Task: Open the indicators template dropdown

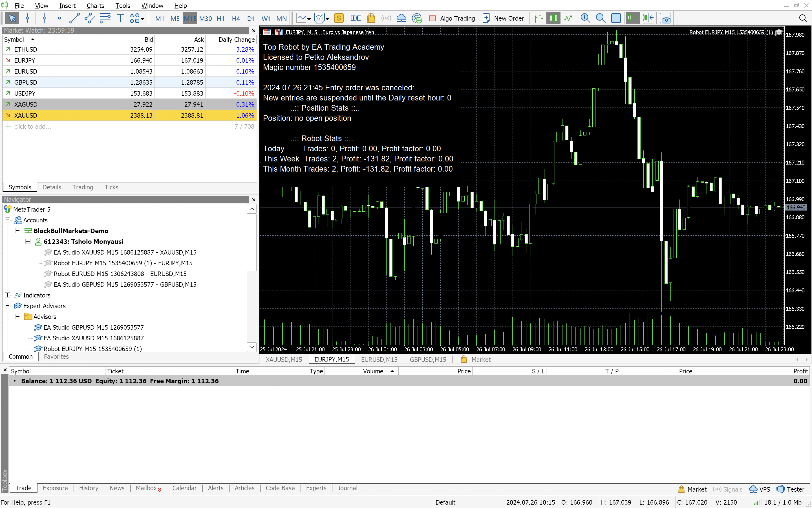Action: (321, 18)
